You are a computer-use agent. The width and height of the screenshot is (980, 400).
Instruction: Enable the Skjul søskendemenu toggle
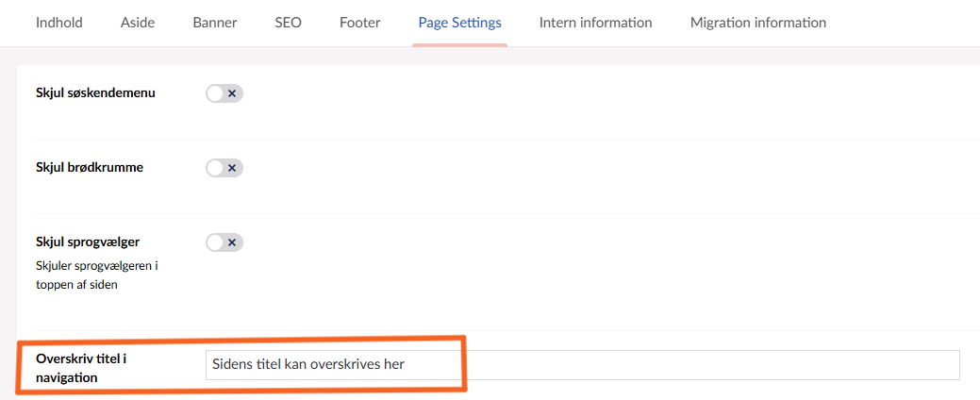point(224,93)
